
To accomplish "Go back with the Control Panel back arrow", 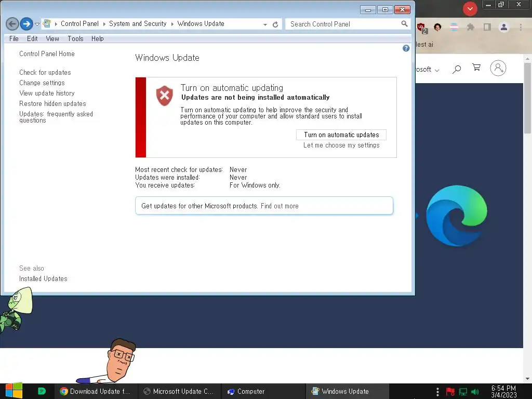I will click(12, 24).
